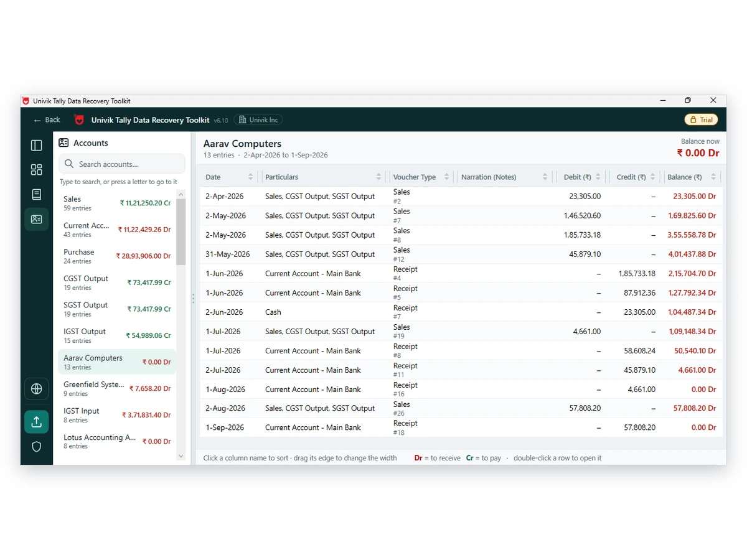Open the dashboard grid icon

(37, 170)
